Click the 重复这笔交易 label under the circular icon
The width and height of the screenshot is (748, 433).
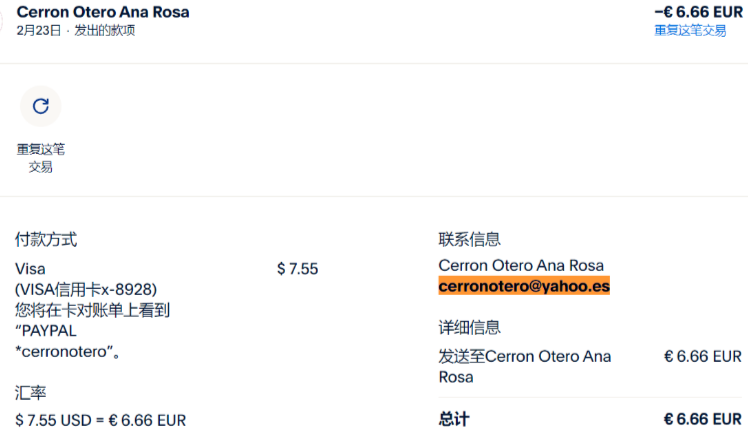coord(41,158)
